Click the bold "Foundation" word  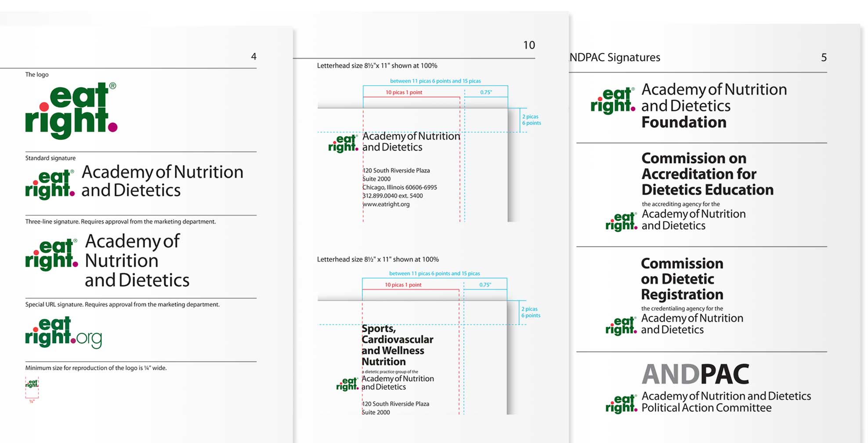pos(684,122)
